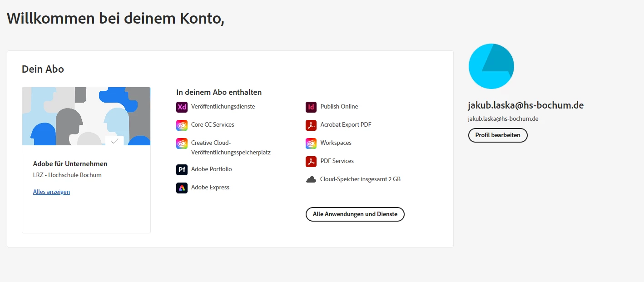Click the In deinem Abo enthalten heading
644x282 pixels.
coord(219,92)
